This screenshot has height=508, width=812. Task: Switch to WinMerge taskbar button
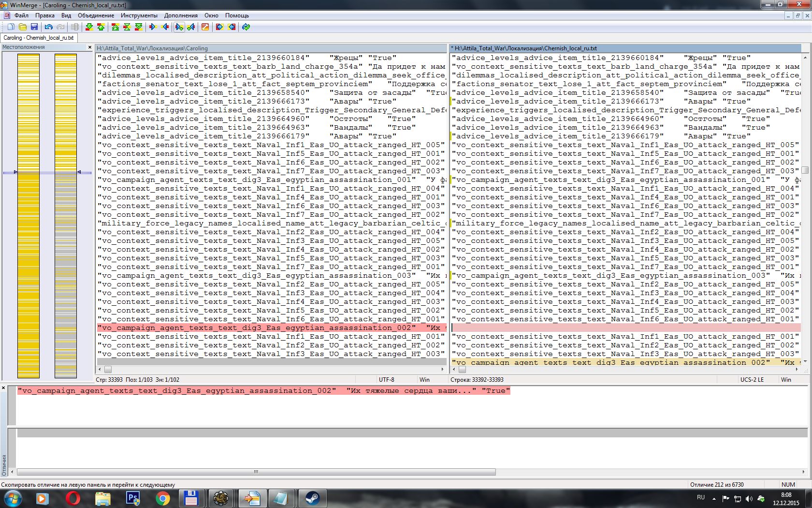tap(252, 498)
